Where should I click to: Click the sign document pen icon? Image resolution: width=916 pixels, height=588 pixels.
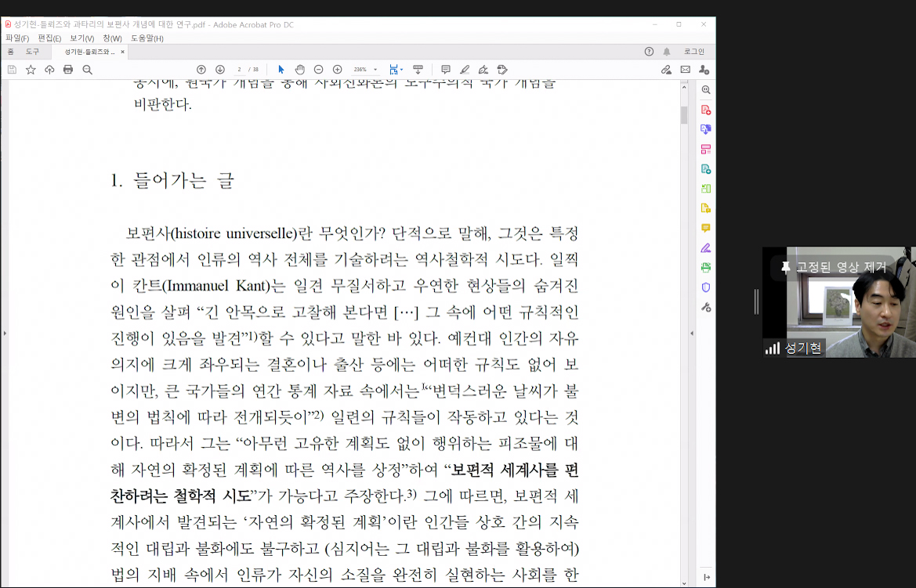click(x=483, y=70)
